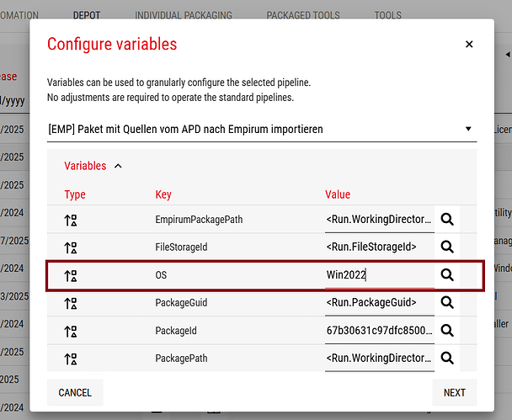
Task: Go to the Depot tab
Action: [x=87, y=15]
